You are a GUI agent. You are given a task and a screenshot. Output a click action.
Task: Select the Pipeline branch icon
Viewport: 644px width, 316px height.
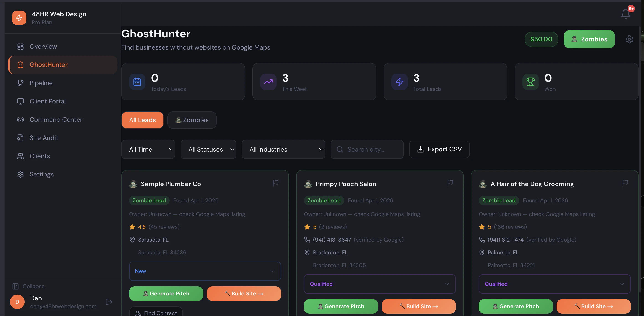20,83
